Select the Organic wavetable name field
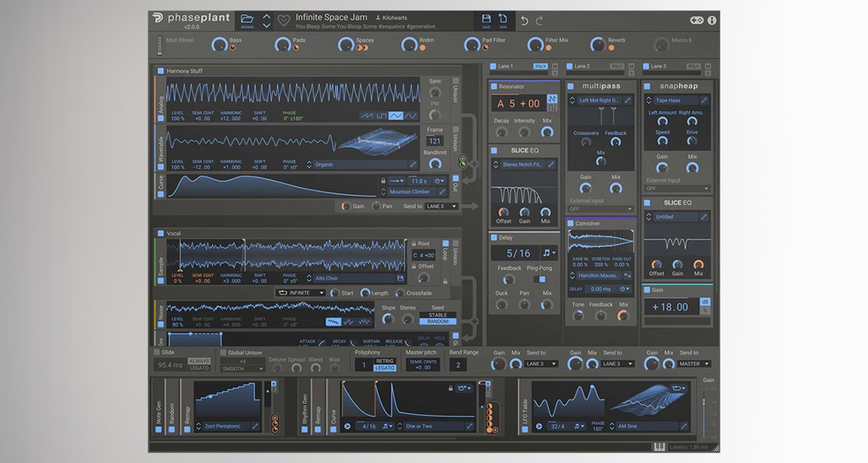 tap(360, 164)
